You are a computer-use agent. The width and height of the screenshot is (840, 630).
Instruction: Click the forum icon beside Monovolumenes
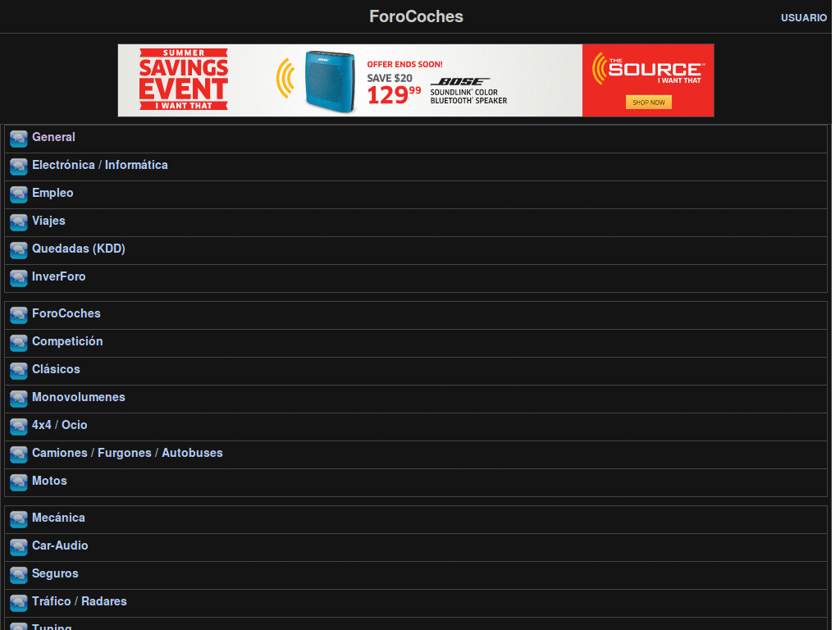[19, 399]
